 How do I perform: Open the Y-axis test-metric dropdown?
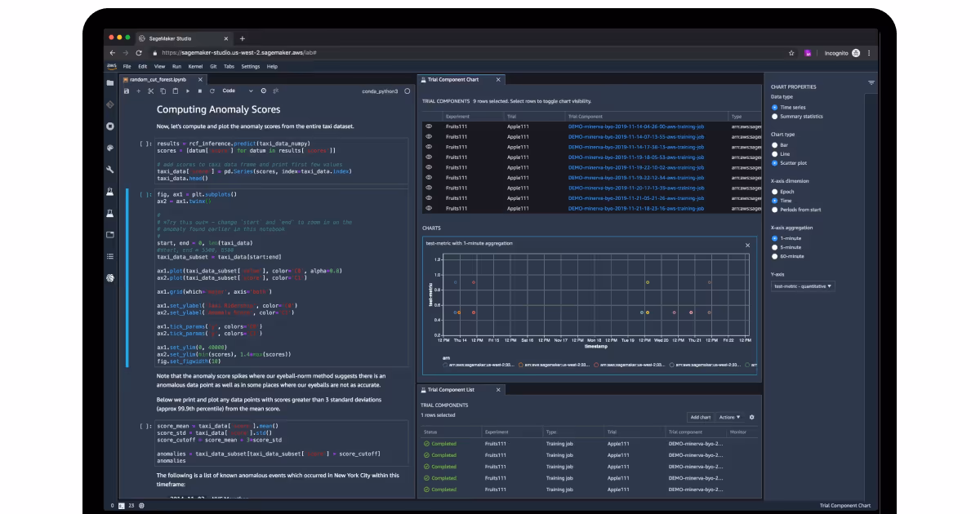pyautogui.click(x=803, y=286)
